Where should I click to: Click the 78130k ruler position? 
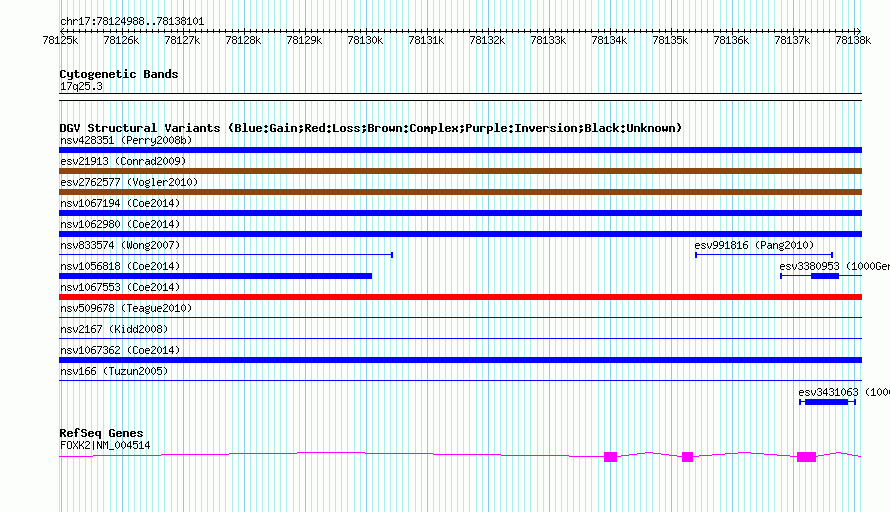pyautogui.click(x=365, y=40)
